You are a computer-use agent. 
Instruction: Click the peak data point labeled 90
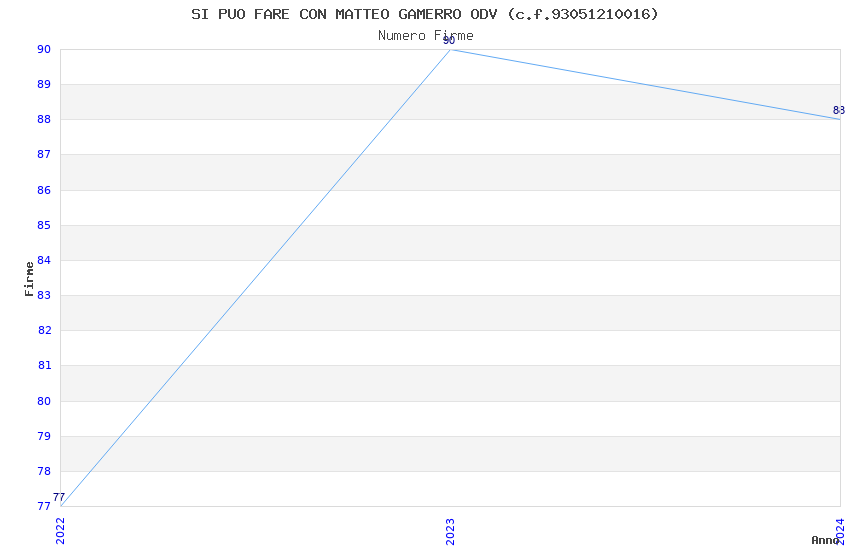450,49
